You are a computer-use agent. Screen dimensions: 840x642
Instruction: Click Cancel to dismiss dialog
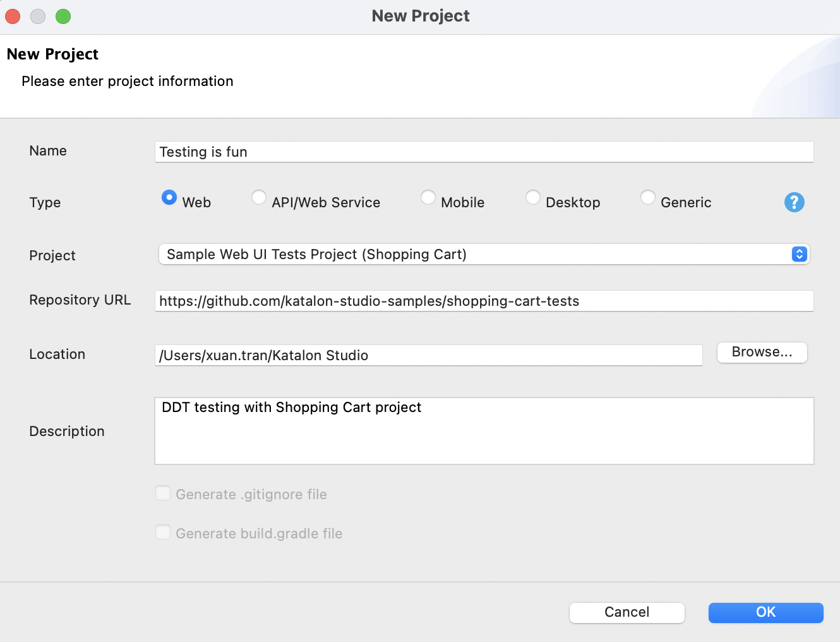(627, 612)
